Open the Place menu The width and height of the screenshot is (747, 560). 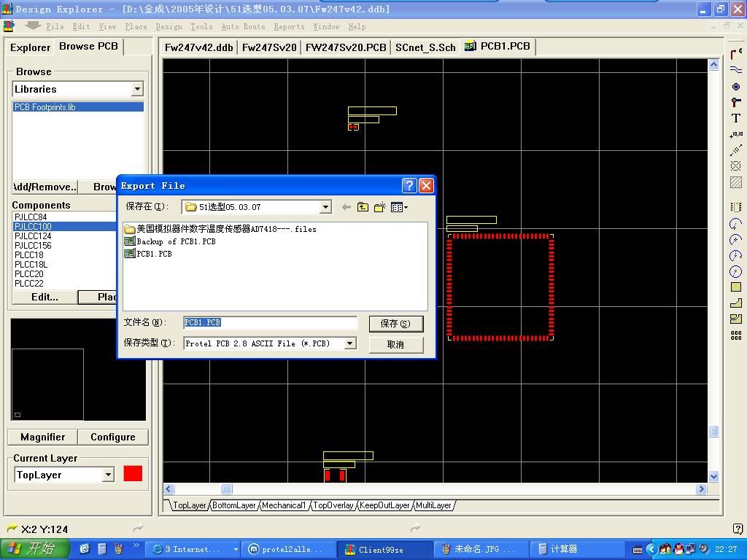[136, 27]
